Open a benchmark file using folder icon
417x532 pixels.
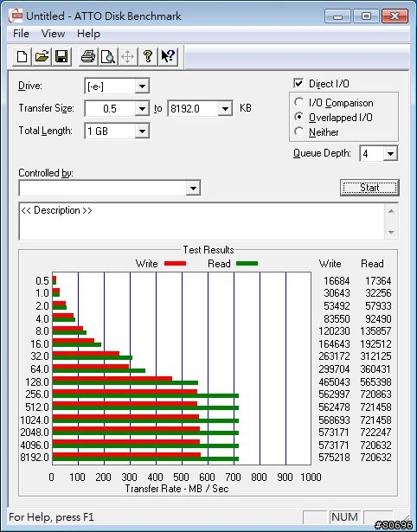coord(42,56)
